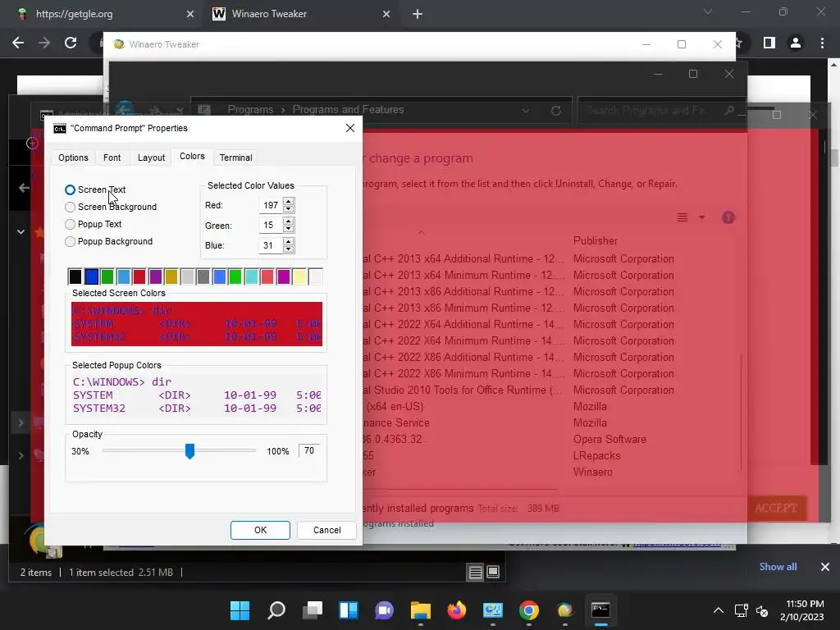Switch to the Font tab

[x=112, y=157]
